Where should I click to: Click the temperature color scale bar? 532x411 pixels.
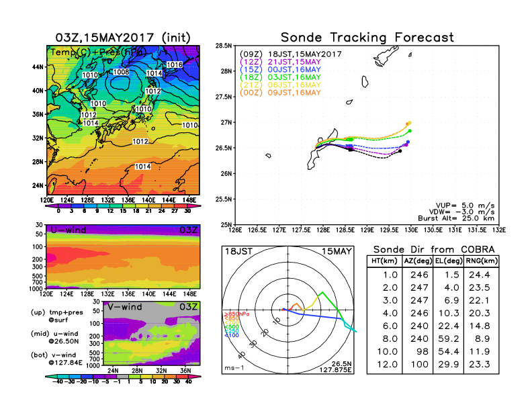pos(124,207)
